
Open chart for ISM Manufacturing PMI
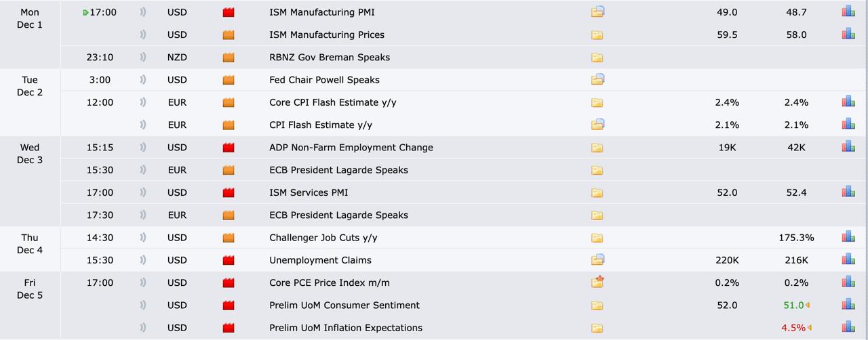[x=848, y=12]
